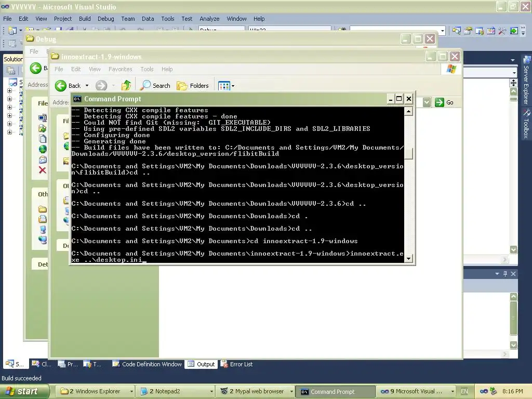The image size is (532, 399).
Task: Open the Debug menu in Visual Studio
Action: (105, 19)
